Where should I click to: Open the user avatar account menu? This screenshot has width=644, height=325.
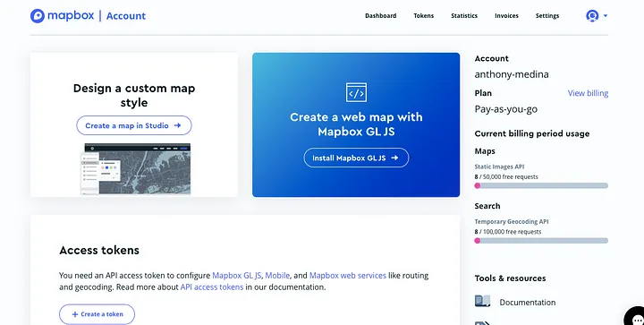pyautogui.click(x=592, y=16)
